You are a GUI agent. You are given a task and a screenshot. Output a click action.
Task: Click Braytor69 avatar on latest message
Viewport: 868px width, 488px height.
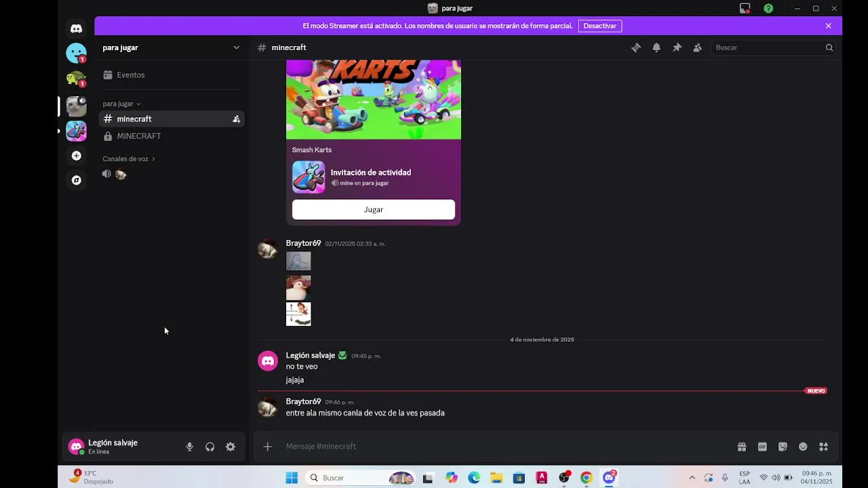(268, 407)
